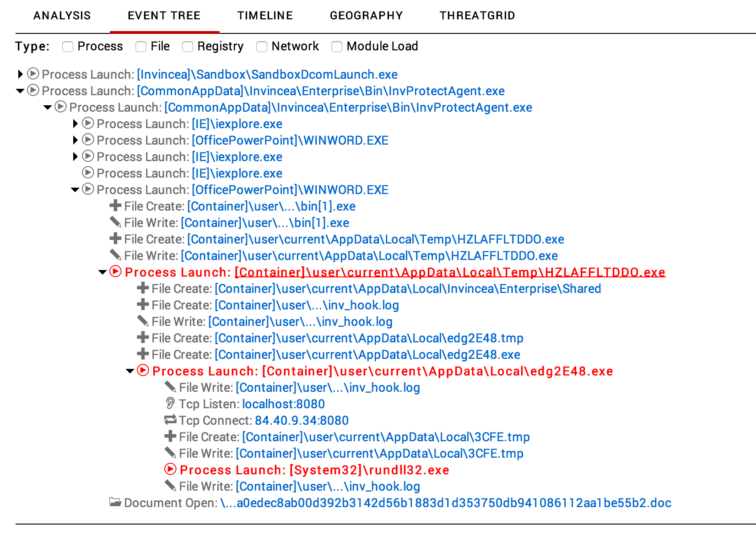The width and height of the screenshot is (756, 541).
Task: Click the Type: filter label
Action: click(x=32, y=47)
